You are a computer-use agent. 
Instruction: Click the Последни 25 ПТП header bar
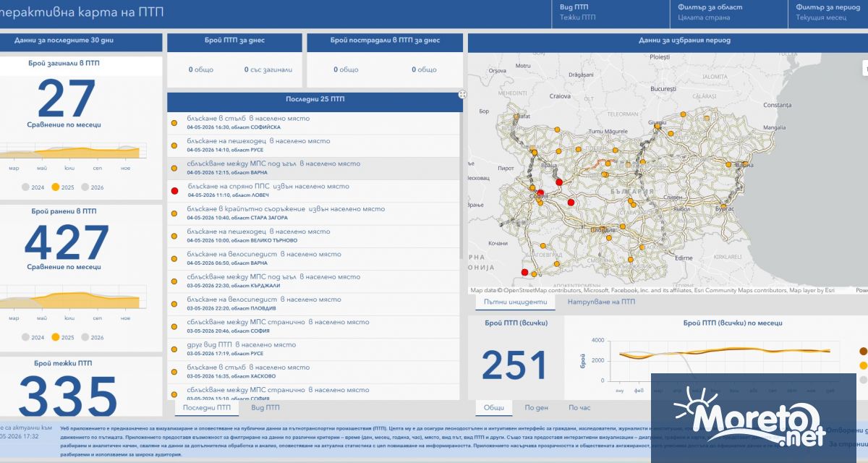click(315, 102)
